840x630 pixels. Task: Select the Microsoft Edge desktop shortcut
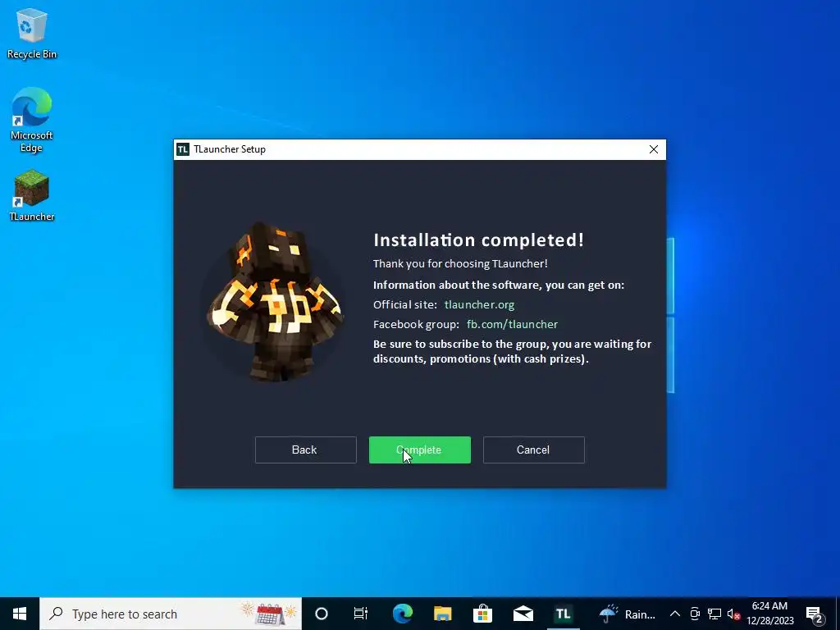tap(32, 120)
